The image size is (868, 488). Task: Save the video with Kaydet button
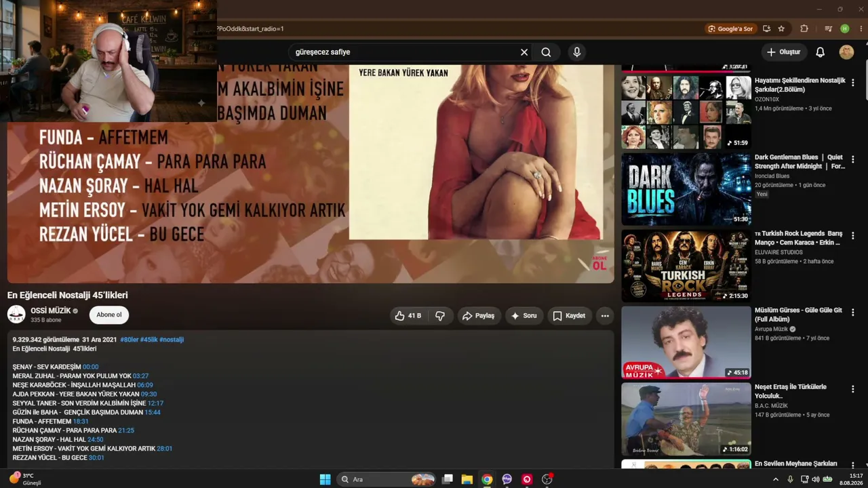pos(569,316)
